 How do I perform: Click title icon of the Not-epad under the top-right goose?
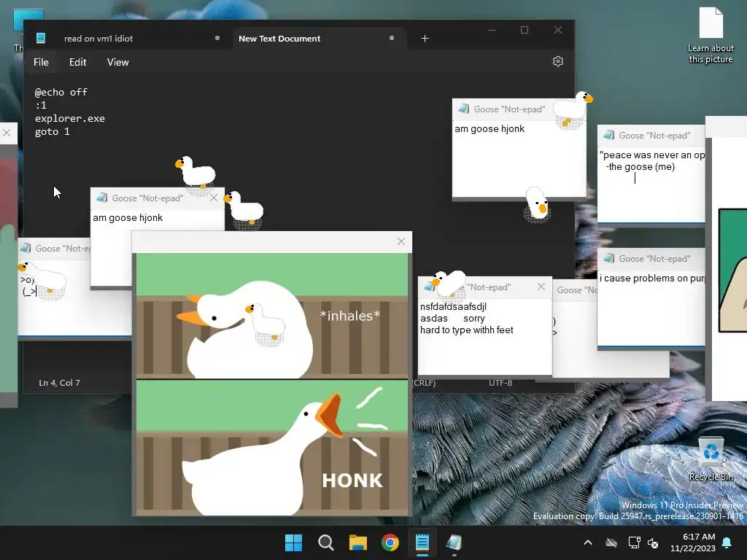click(x=463, y=109)
